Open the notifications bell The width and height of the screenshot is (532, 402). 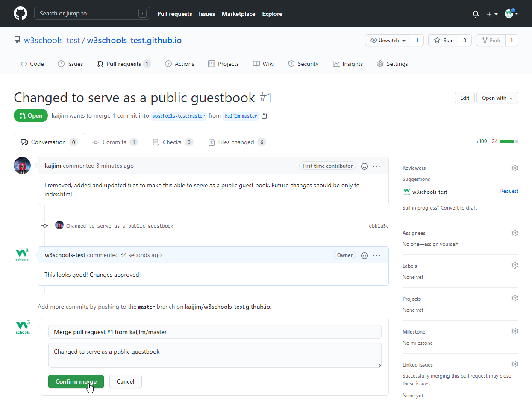click(476, 14)
